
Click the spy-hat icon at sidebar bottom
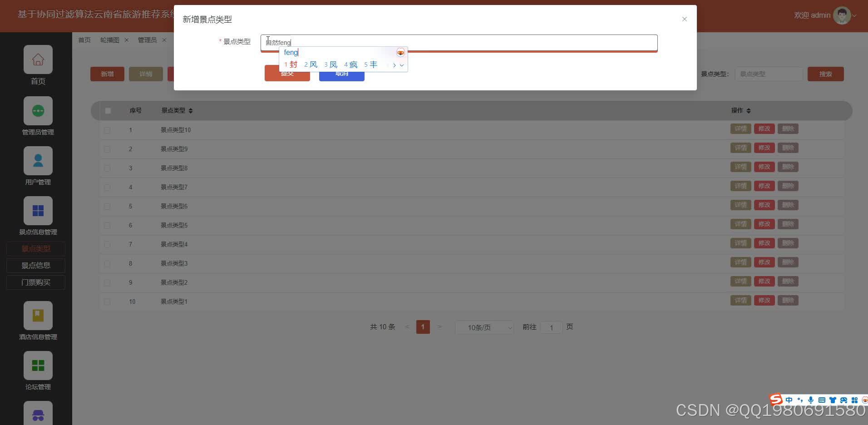point(38,414)
